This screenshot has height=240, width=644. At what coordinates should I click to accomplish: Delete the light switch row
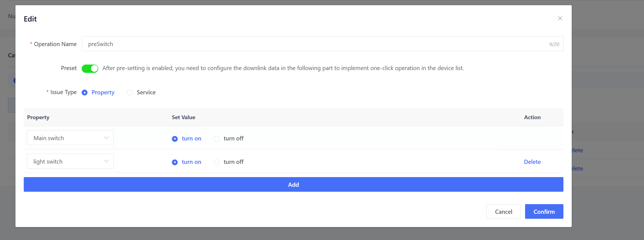[532, 162]
